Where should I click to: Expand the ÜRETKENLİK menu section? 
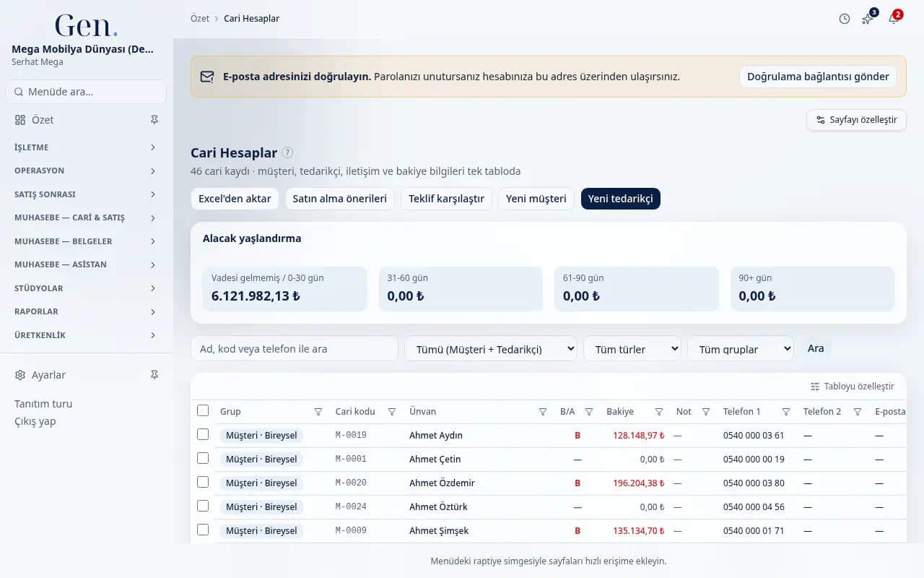coord(86,335)
